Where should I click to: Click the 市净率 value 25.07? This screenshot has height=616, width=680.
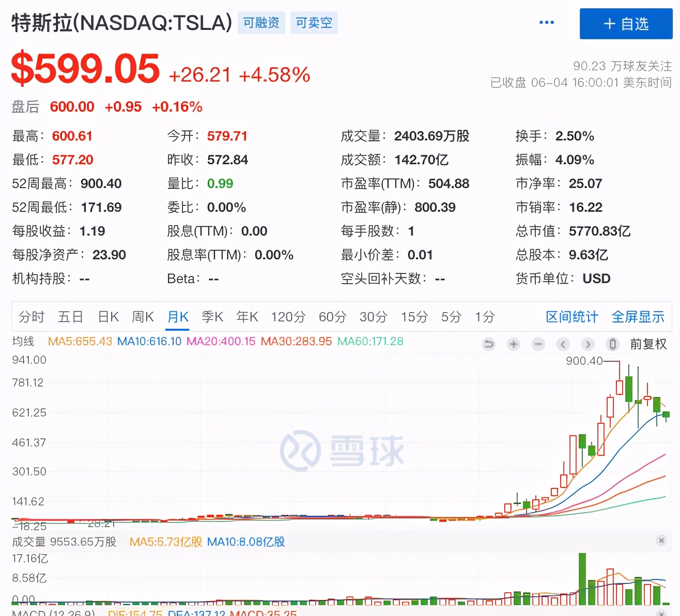pos(585,183)
